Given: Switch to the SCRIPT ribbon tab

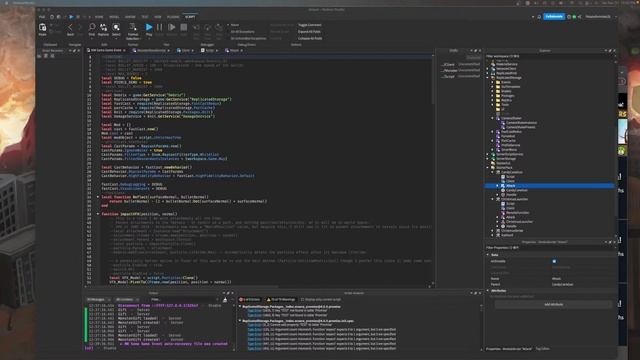Looking at the screenshot, I should tap(190, 17).
